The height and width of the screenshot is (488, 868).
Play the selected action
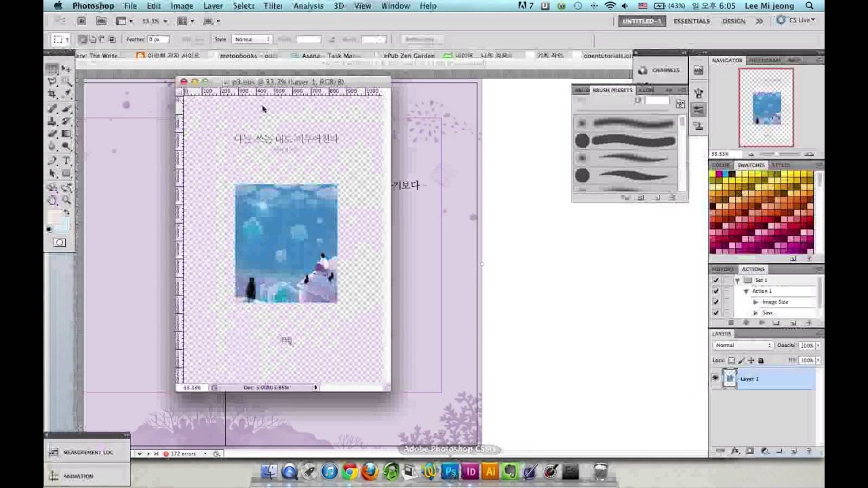tap(762, 323)
